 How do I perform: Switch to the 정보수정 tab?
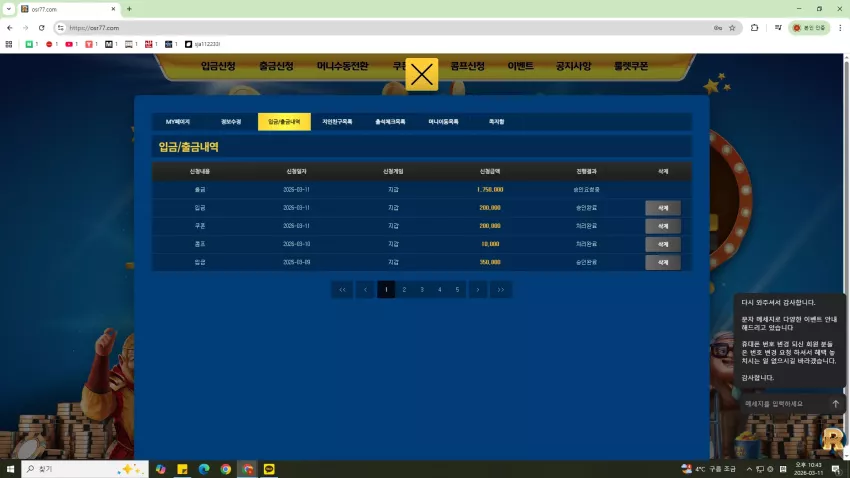pos(231,122)
